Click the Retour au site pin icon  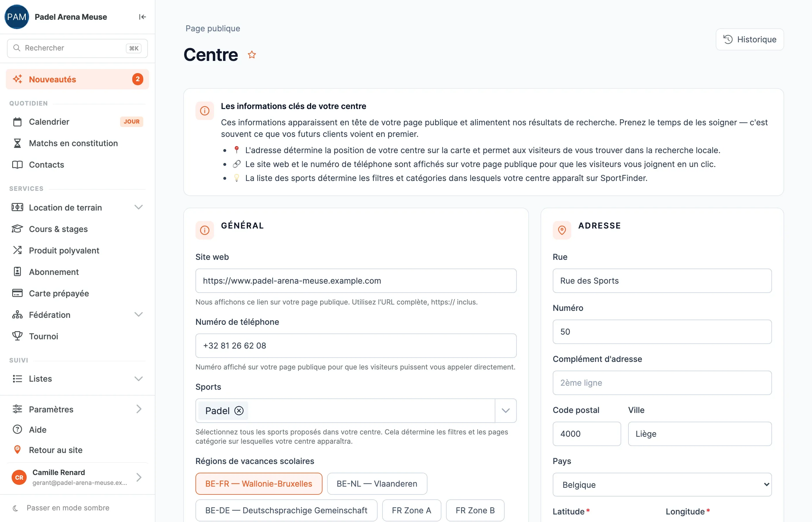[17, 450]
